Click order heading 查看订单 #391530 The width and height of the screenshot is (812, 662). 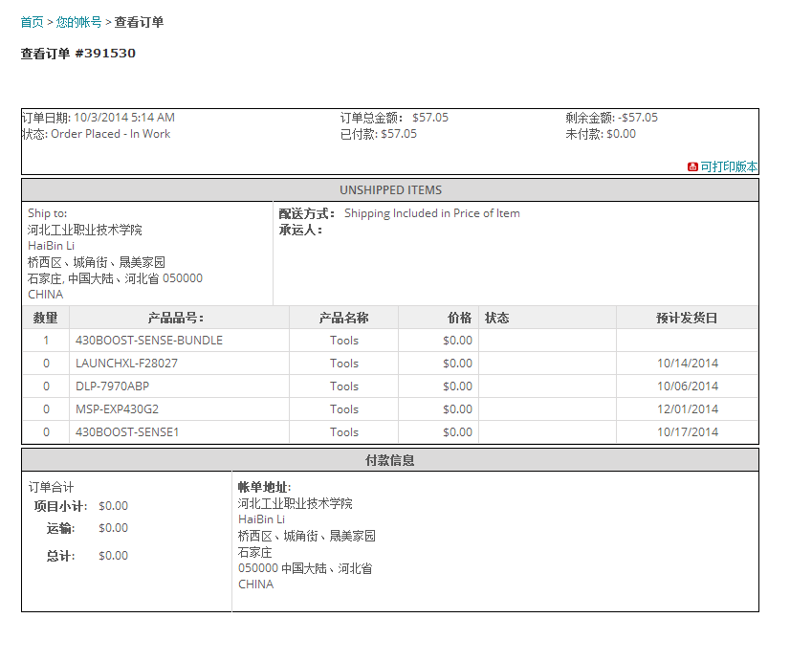(78, 54)
